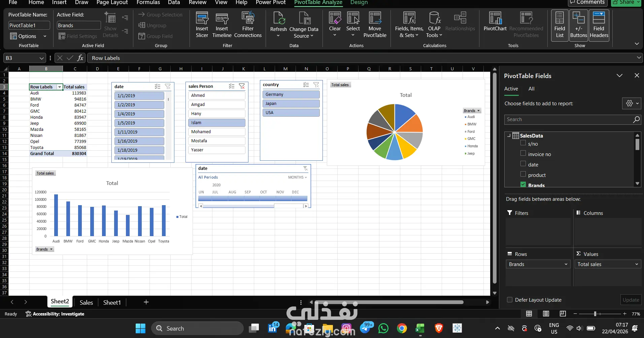Viewport: 644px width, 338px height.
Task: Click the timeline selected period bar
Action: (253, 198)
